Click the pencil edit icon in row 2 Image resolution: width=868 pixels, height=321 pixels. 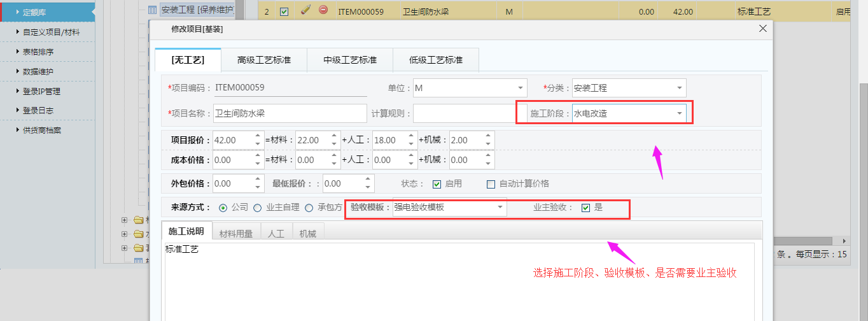pos(305,10)
